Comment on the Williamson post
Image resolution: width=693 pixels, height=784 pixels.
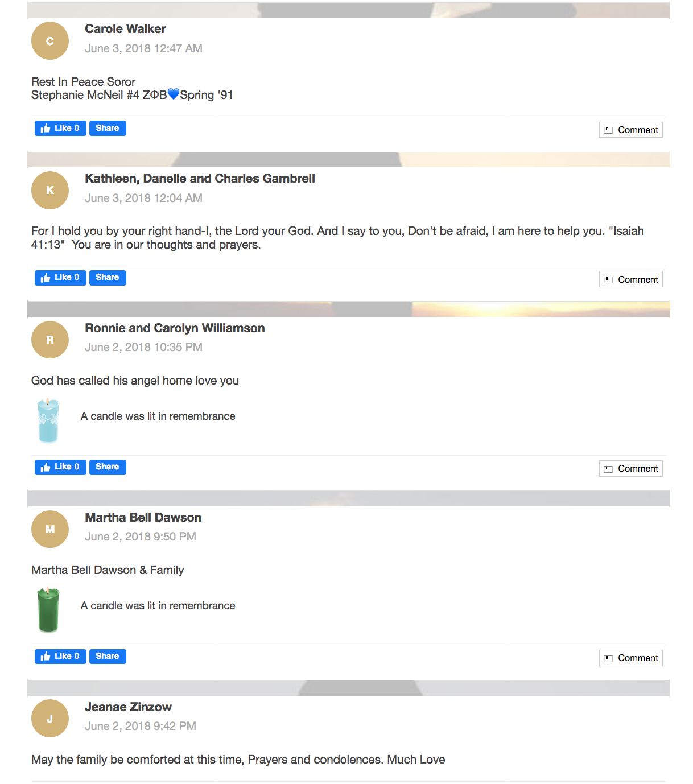coord(631,469)
